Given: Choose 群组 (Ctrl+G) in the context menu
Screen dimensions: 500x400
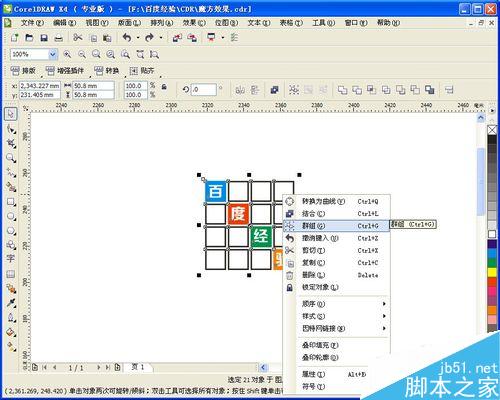Looking at the screenshot, I should 336,226.
